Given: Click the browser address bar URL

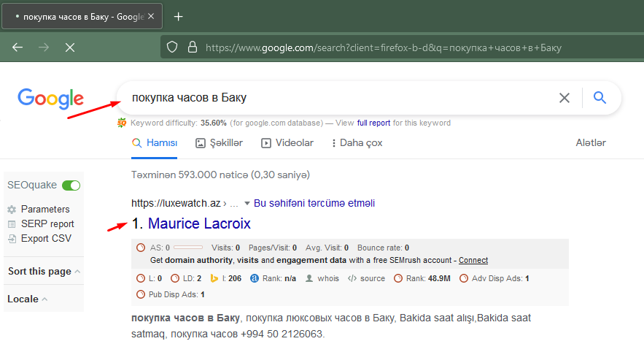Looking at the screenshot, I should (383, 47).
